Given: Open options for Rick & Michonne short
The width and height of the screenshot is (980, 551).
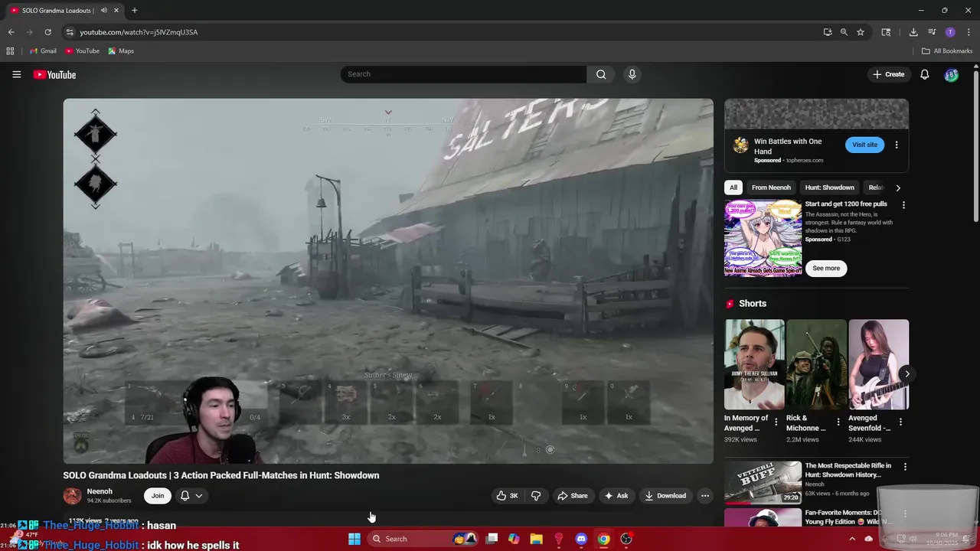Looking at the screenshot, I should click(x=838, y=422).
